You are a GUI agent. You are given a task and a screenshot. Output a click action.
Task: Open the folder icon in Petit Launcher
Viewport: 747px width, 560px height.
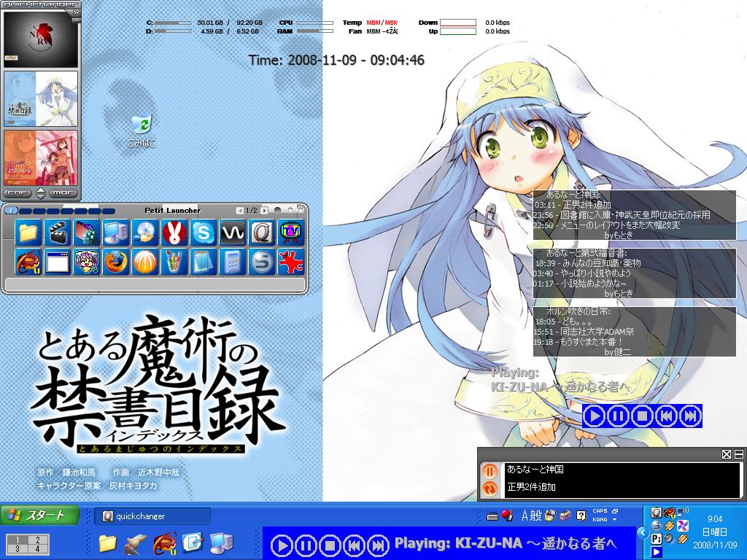[x=28, y=233]
